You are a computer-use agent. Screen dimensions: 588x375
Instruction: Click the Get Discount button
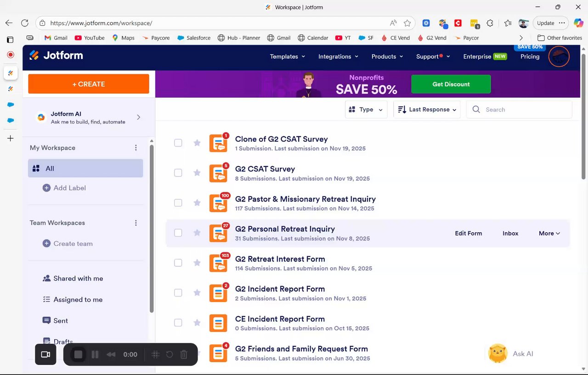pos(451,84)
